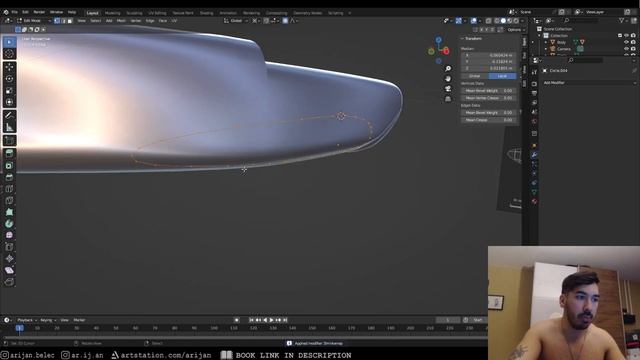
Task: Play the animation forward
Action: tap(271, 320)
